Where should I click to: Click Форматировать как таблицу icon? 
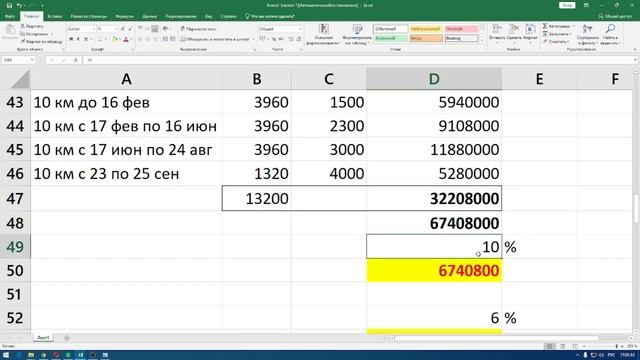(358, 29)
